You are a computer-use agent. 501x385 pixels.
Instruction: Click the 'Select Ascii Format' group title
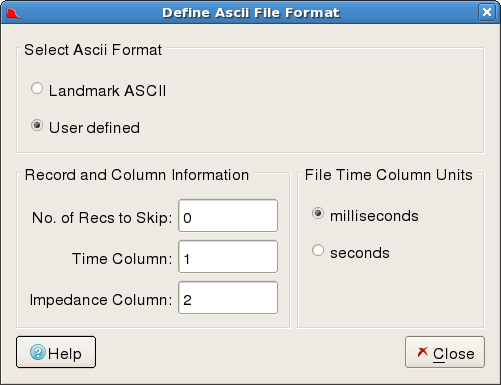pyautogui.click(x=93, y=50)
